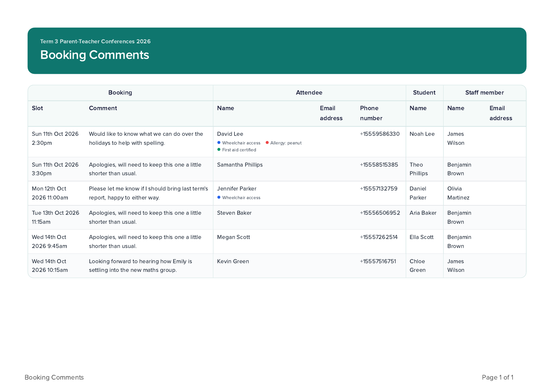Click student name Chloe Green
The image size is (554, 392).
tap(418, 266)
